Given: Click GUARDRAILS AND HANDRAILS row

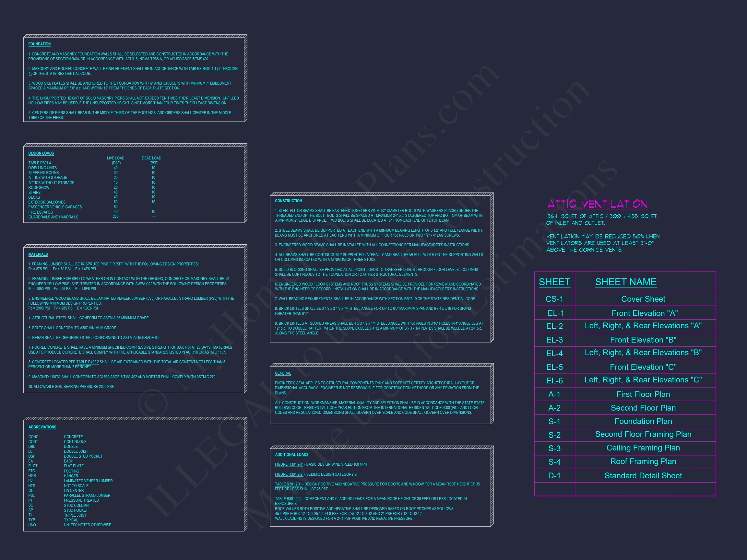Looking at the screenshot, I should pos(92,217).
